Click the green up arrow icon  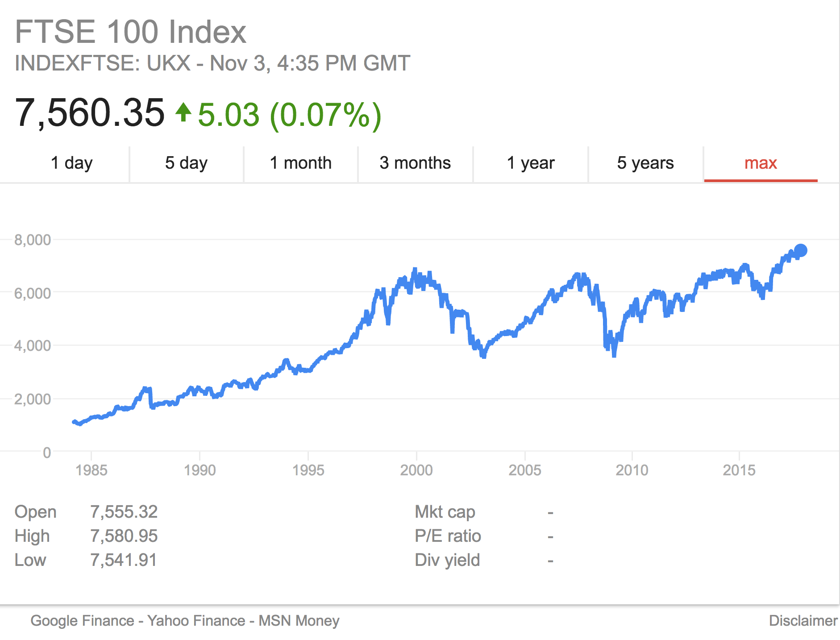click(183, 112)
